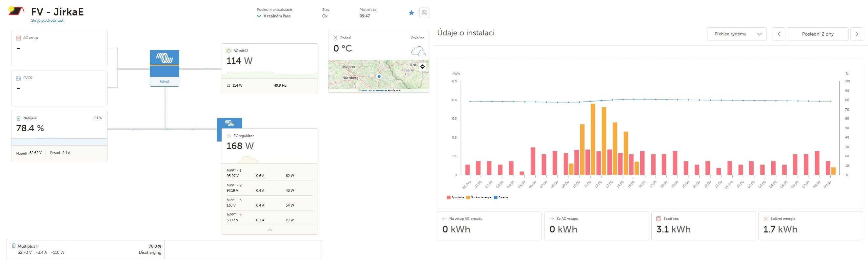Image resolution: width=868 pixels, height=264 pixels.
Task: Open the device list icon button
Action: (x=424, y=13)
